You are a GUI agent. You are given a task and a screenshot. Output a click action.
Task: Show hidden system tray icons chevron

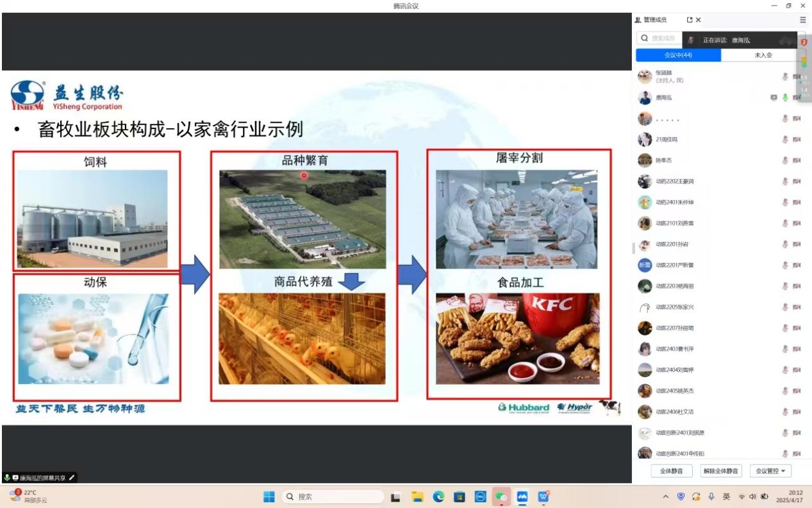[665, 496]
